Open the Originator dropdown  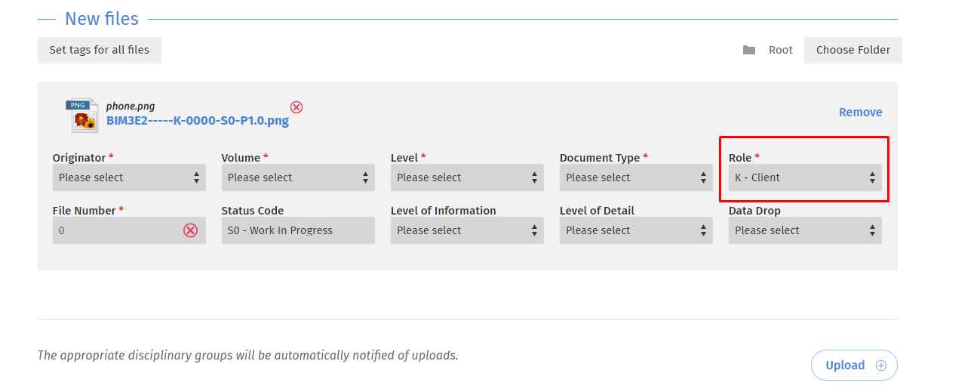129,177
